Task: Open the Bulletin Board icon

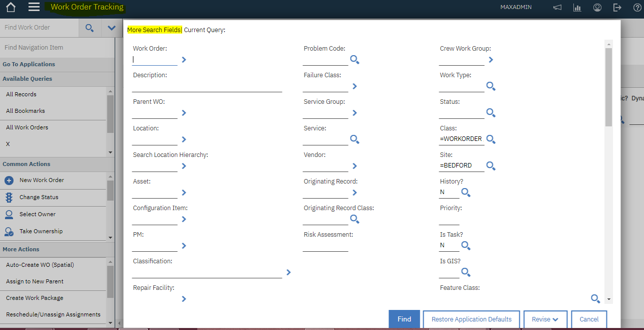Action: 557,7
